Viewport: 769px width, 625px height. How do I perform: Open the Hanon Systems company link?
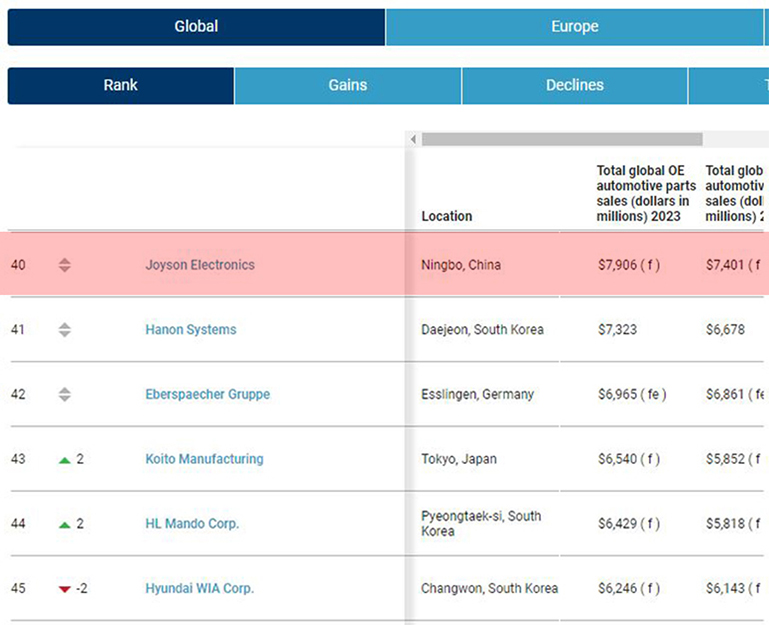[x=191, y=330]
